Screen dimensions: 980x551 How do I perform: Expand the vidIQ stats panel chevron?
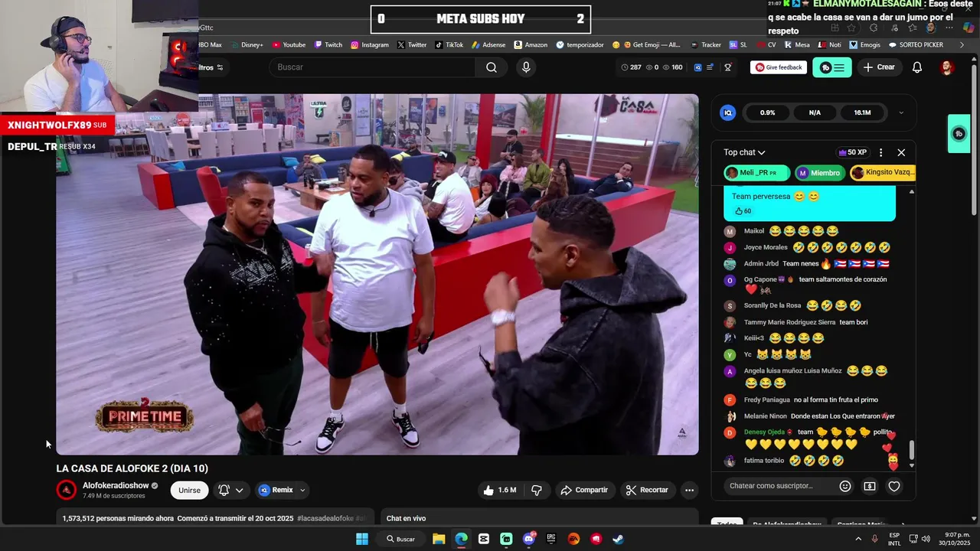pyautogui.click(x=900, y=112)
